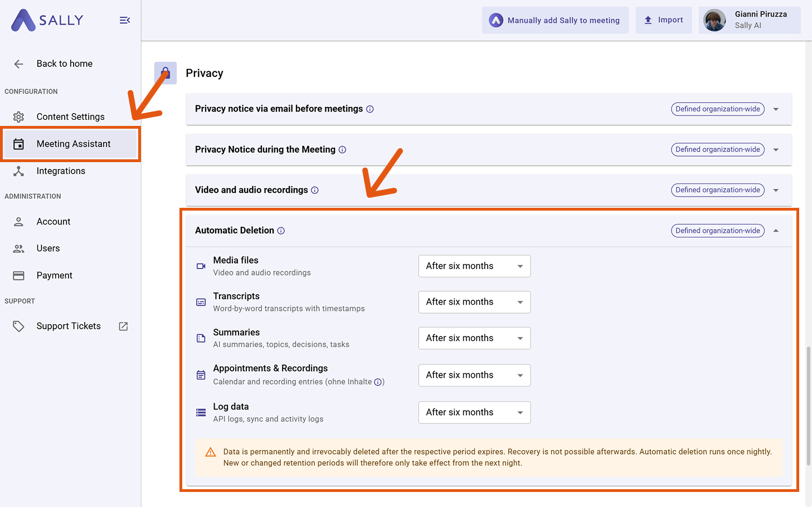Screen dimensions: 812x507
Task: Click the Log data list icon
Action: (x=201, y=412)
